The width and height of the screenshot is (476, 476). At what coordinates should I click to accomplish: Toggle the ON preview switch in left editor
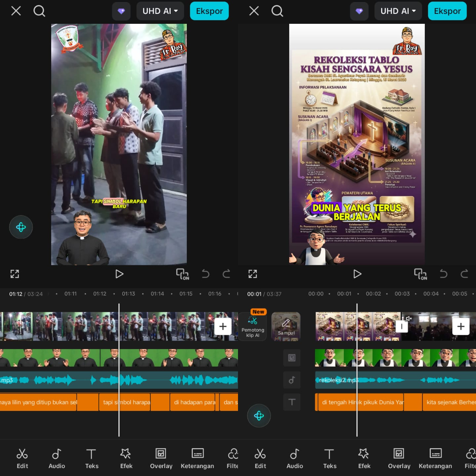click(x=182, y=274)
